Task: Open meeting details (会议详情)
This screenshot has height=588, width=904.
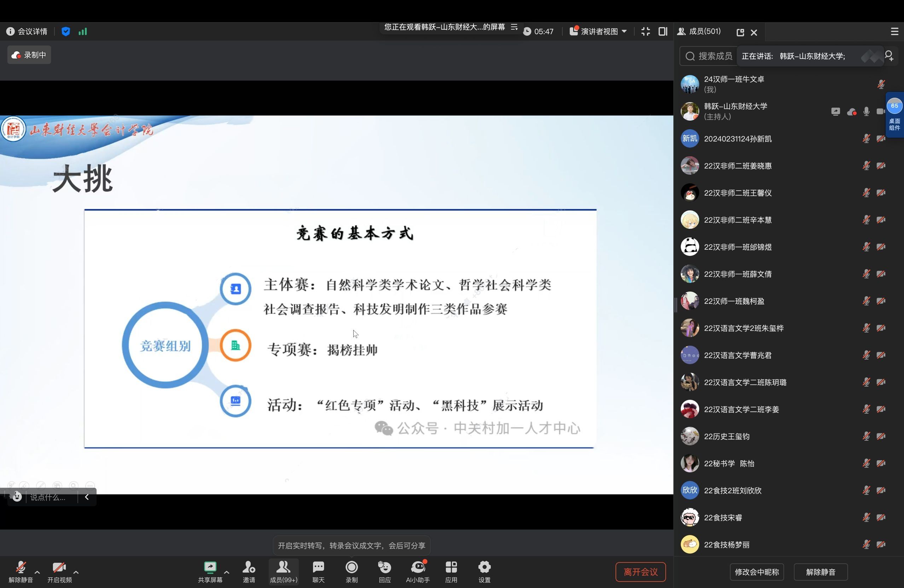Action: click(x=27, y=31)
